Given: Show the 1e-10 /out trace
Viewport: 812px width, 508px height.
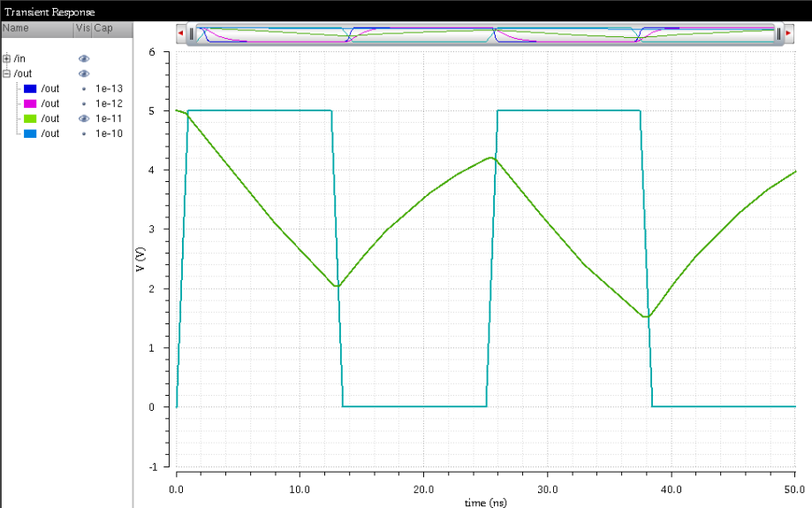Looking at the screenshot, I should [x=84, y=133].
